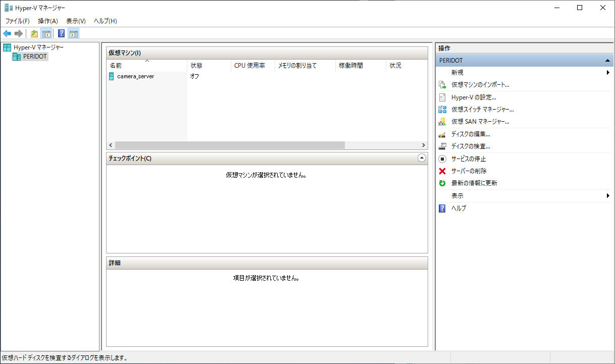This screenshot has height=364, width=615.
Task: Select Hyper-V マネージャー tree root
Action: point(38,47)
